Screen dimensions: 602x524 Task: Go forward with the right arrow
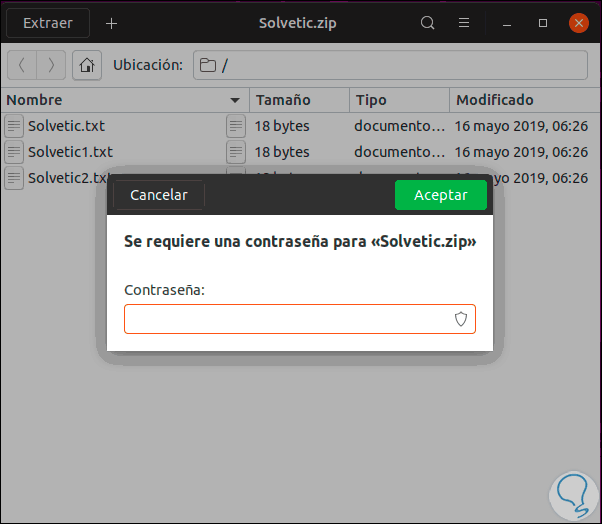tap(51, 65)
